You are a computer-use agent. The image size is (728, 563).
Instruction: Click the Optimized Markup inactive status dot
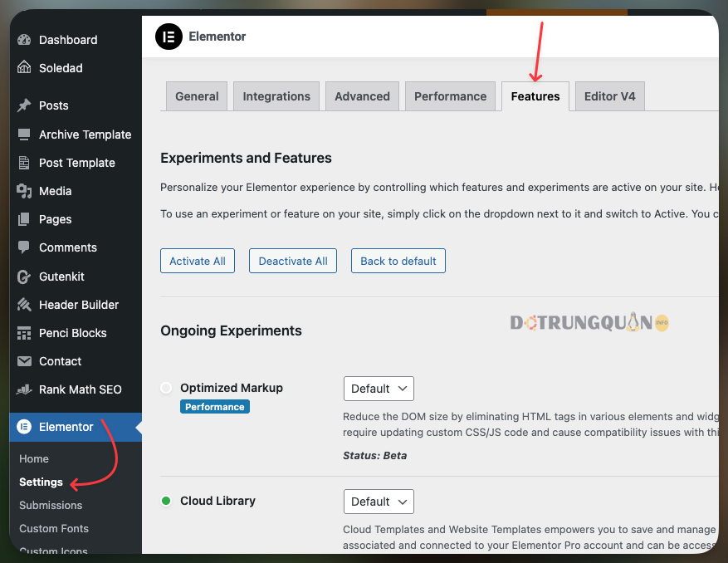pyautogui.click(x=166, y=388)
